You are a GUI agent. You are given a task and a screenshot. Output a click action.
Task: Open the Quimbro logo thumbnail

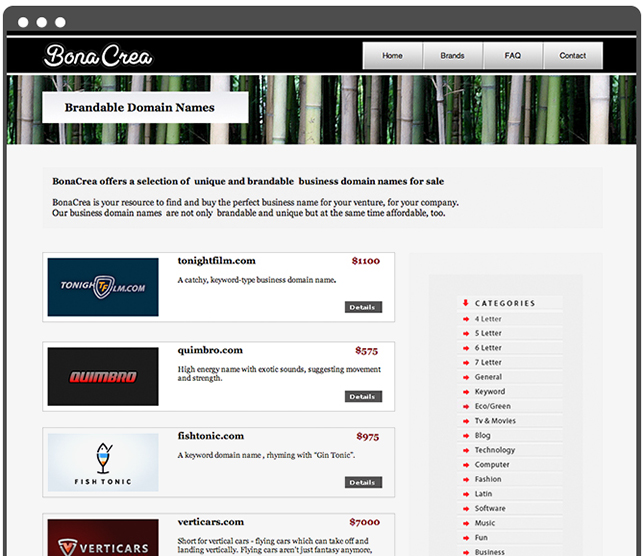coord(103,377)
